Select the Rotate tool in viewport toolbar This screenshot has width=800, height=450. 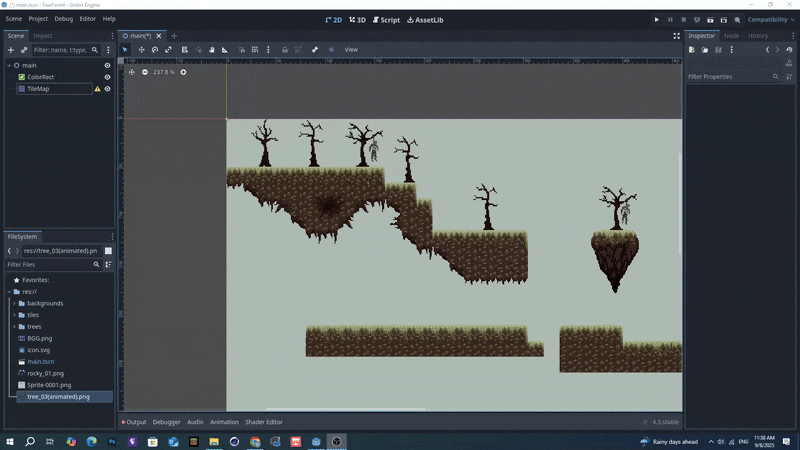coord(155,49)
